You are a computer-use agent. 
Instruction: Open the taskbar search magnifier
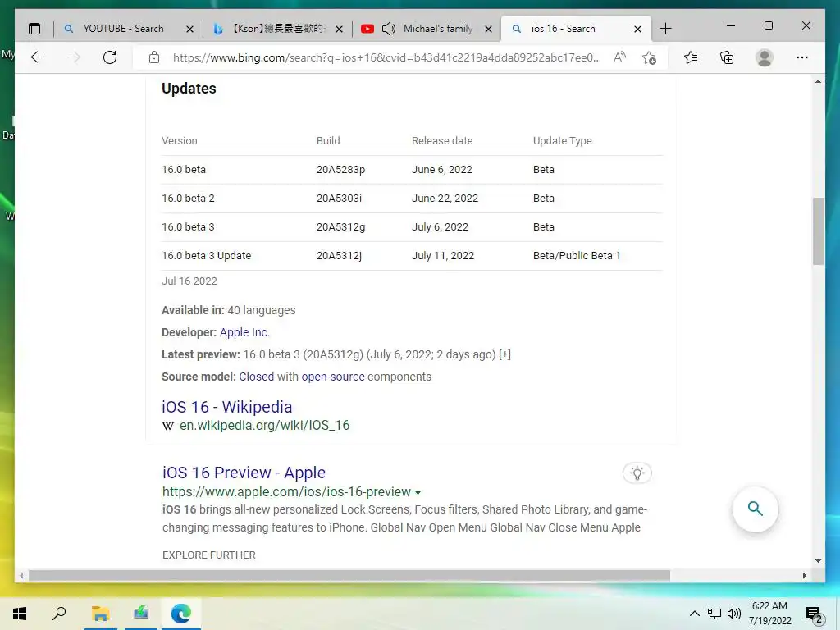[x=59, y=614]
